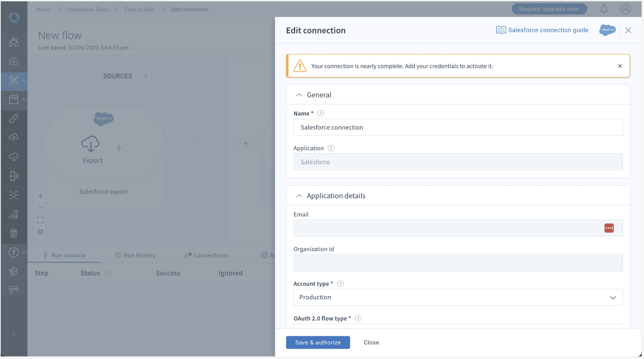Image resolution: width=644 pixels, height=359 pixels.
Task: Add a new source with plus icon
Action: tap(145, 76)
